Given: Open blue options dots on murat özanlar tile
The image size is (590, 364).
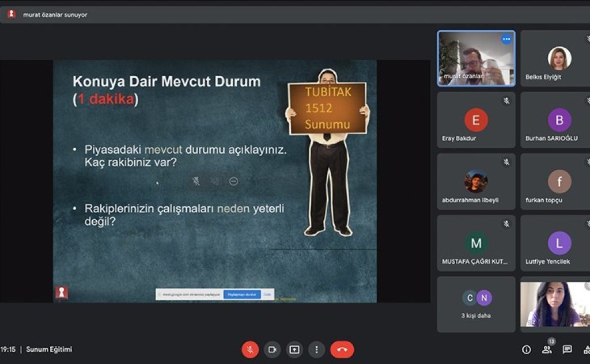Looking at the screenshot, I should [x=506, y=39].
